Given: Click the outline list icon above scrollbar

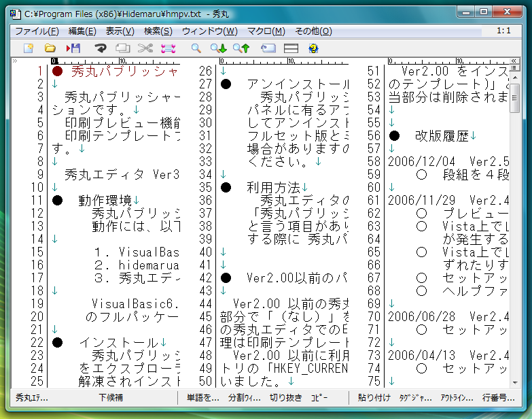Looking at the screenshot, I should (514, 67).
